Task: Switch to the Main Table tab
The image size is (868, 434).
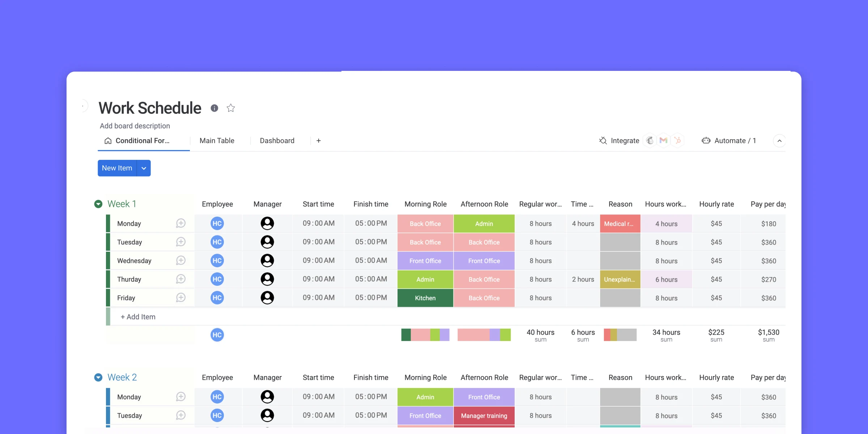Action: point(216,141)
